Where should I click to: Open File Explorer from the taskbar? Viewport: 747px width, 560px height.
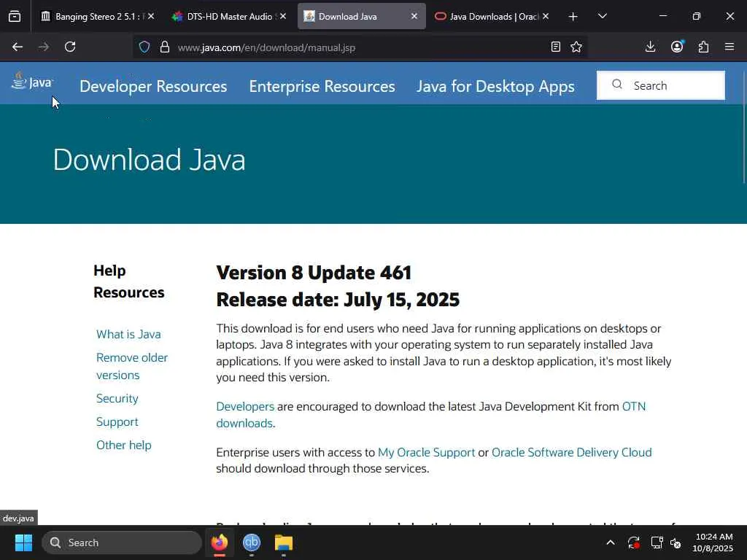pos(284,542)
